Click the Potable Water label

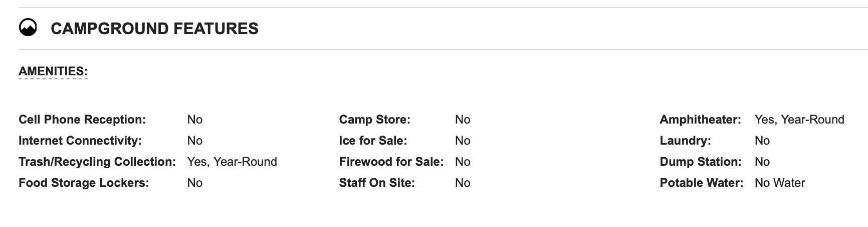point(702,183)
